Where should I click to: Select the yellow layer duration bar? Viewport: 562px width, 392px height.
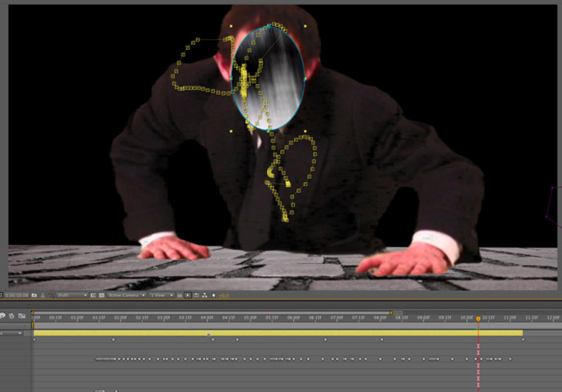278,333
